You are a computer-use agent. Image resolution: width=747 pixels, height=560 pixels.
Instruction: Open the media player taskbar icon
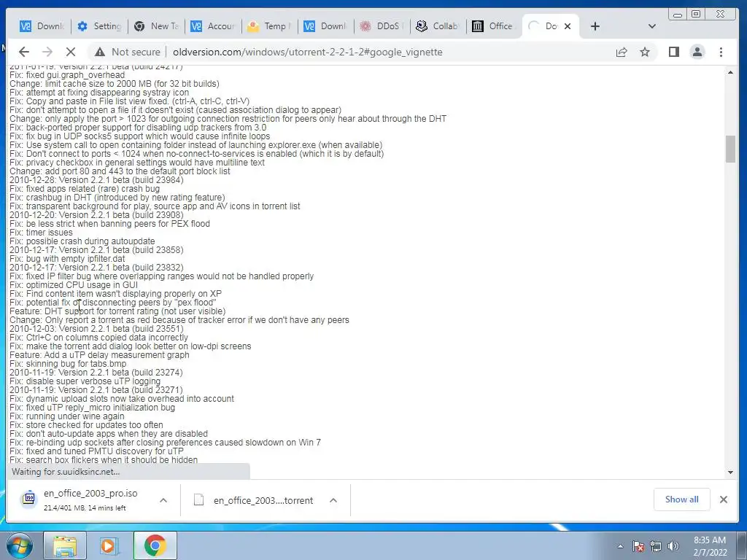click(109, 545)
